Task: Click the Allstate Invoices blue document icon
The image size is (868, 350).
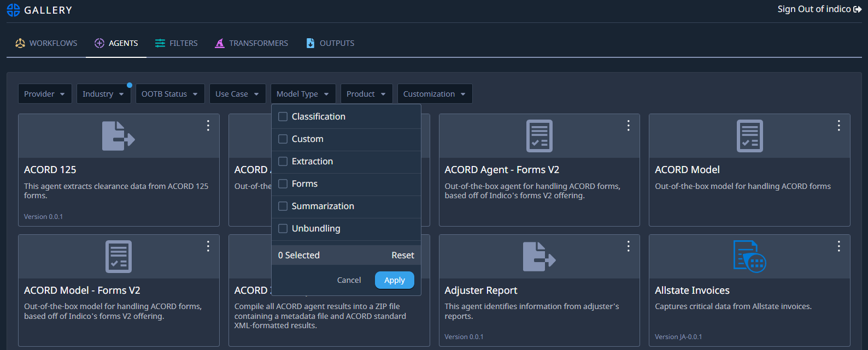Action: click(749, 256)
